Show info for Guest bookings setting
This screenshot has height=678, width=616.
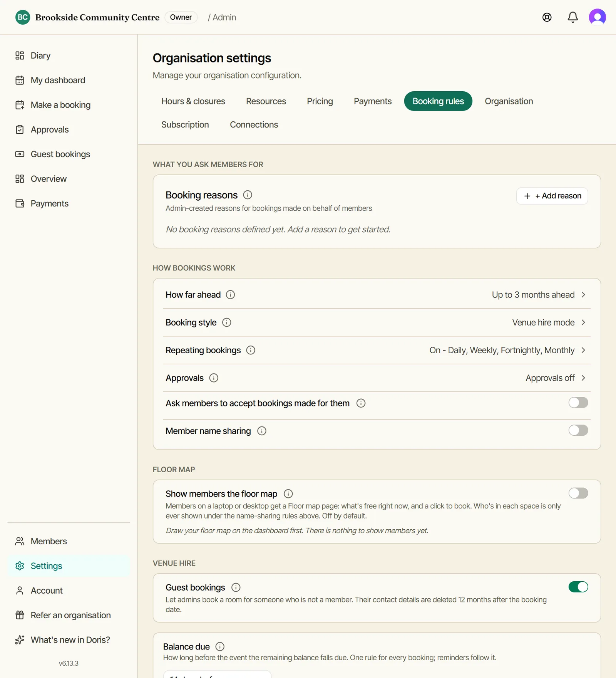tap(236, 587)
